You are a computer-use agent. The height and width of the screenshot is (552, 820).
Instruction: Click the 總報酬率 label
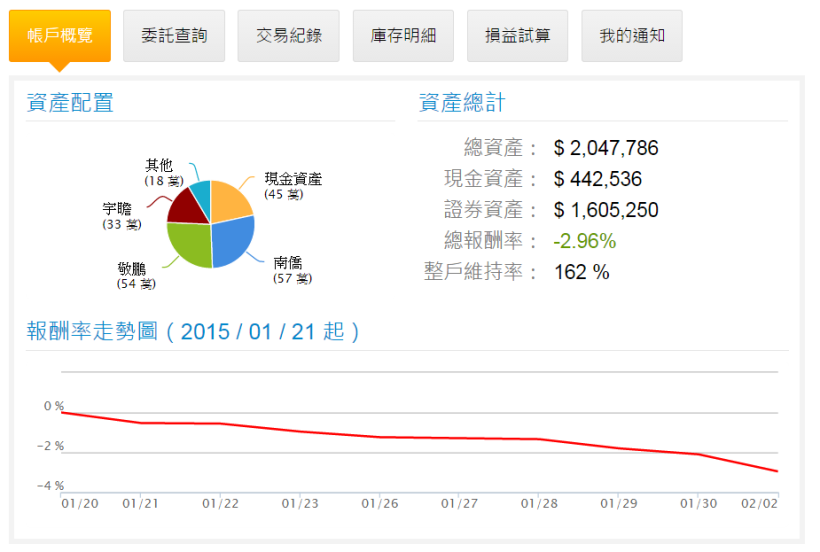483,241
